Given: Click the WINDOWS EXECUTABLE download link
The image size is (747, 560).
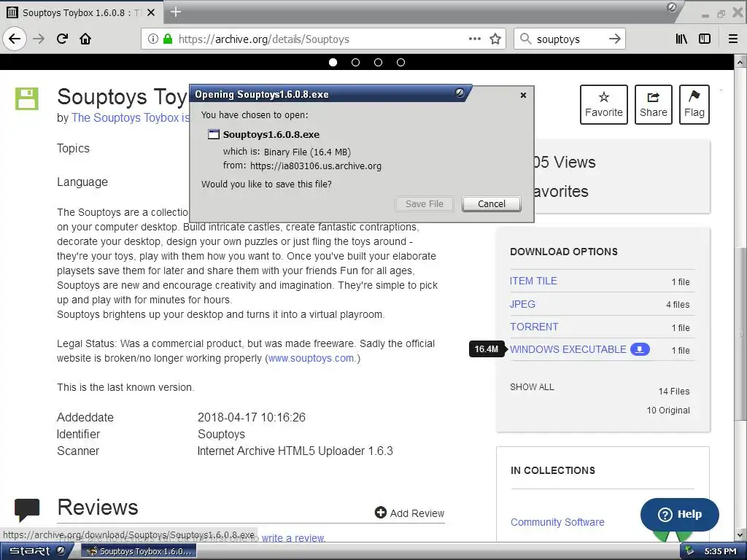Looking at the screenshot, I should coord(568,349).
